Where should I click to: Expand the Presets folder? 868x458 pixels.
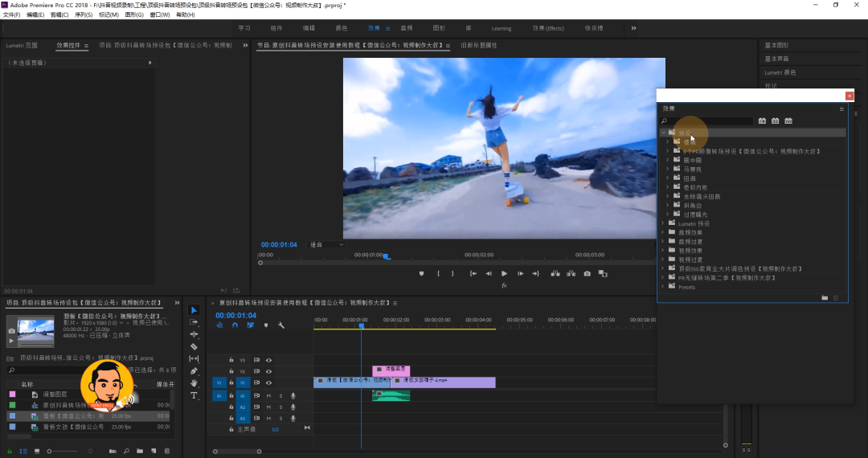pos(663,287)
